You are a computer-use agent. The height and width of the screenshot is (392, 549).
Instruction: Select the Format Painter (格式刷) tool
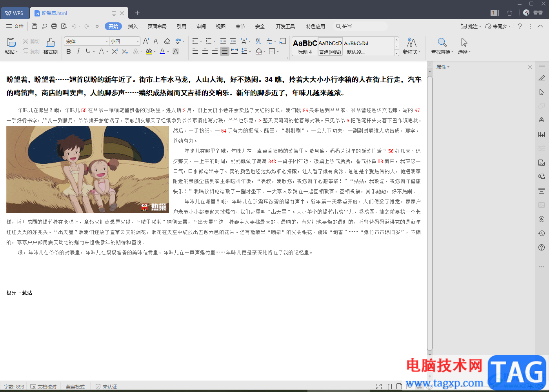pos(51,46)
